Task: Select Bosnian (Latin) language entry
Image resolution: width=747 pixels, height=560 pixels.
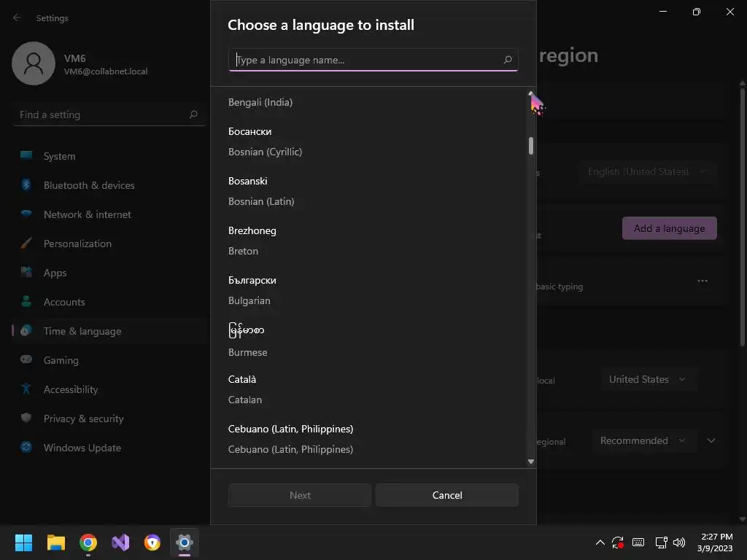Action: coord(369,191)
